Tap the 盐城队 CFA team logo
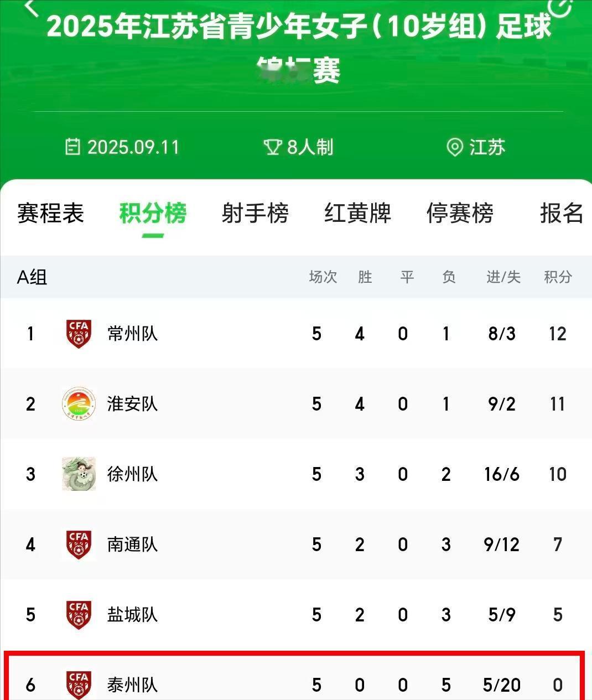 [x=79, y=615]
